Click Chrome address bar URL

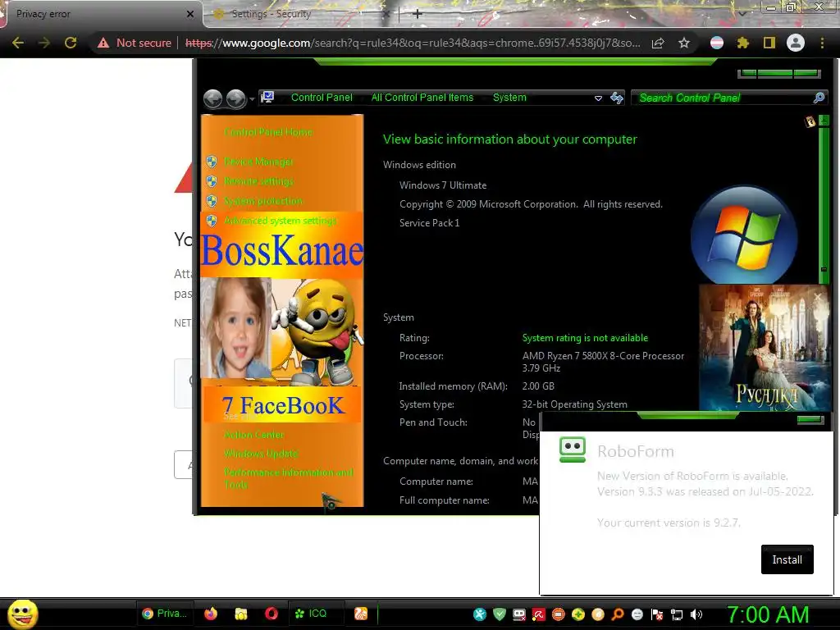[413, 43]
